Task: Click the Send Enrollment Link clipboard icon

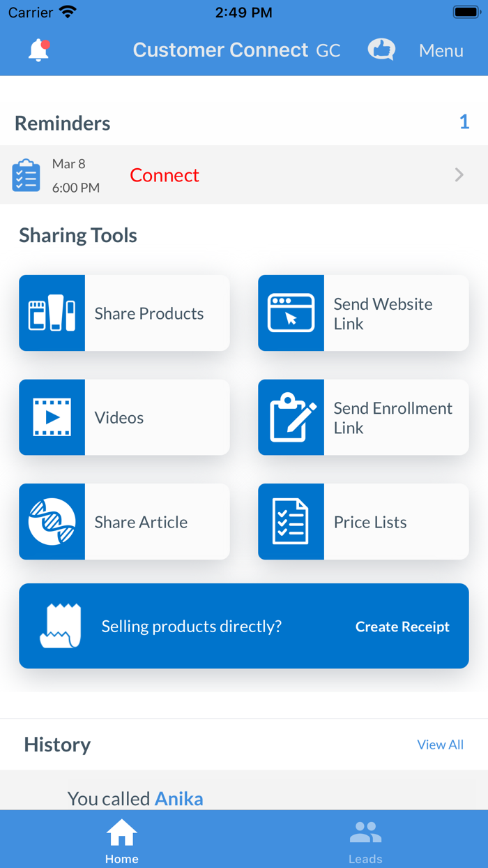Action: [291, 417]
